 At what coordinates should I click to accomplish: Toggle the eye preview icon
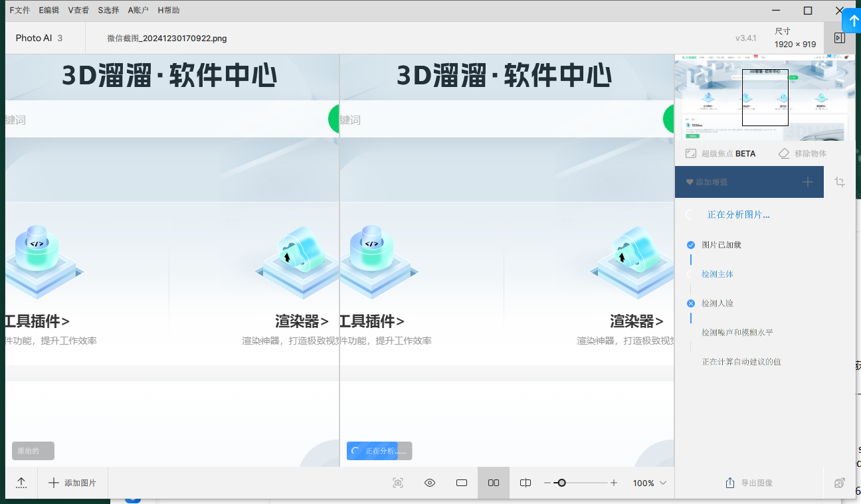point(430,483)
